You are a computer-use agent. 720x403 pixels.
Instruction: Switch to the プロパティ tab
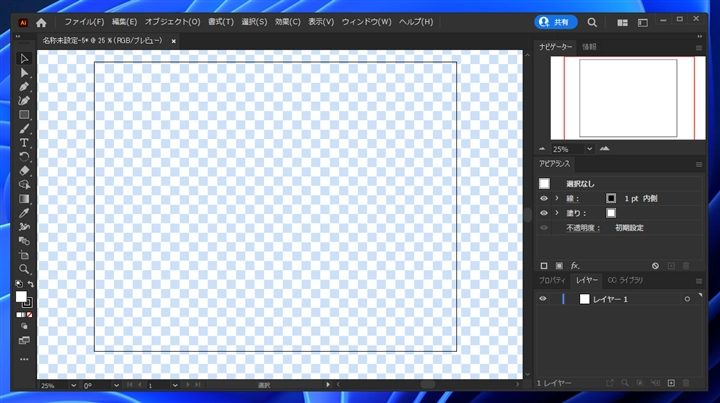tap(552, 280)
